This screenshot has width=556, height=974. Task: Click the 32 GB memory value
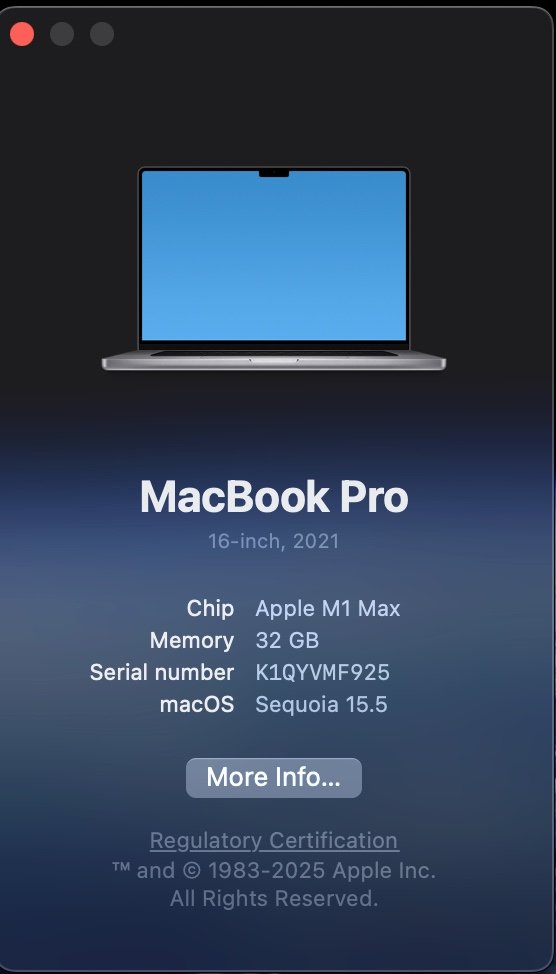click(287, 640)
